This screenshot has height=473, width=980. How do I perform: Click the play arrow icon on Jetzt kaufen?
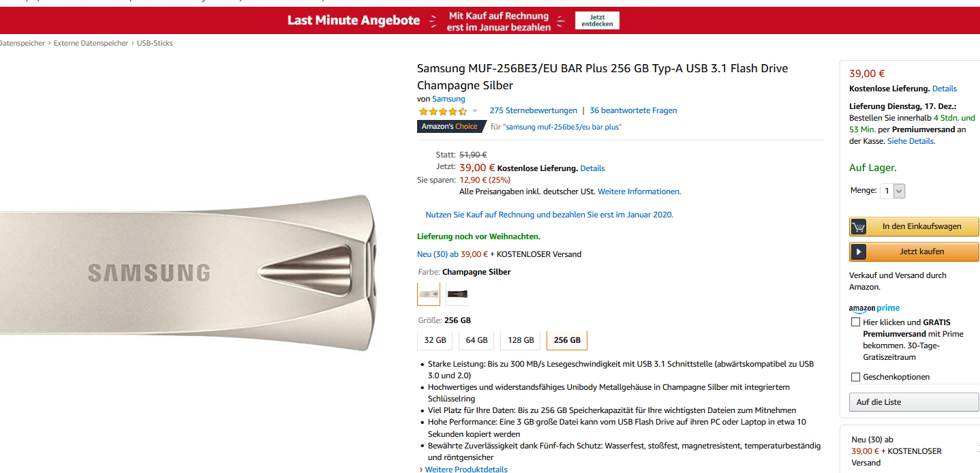859,252
